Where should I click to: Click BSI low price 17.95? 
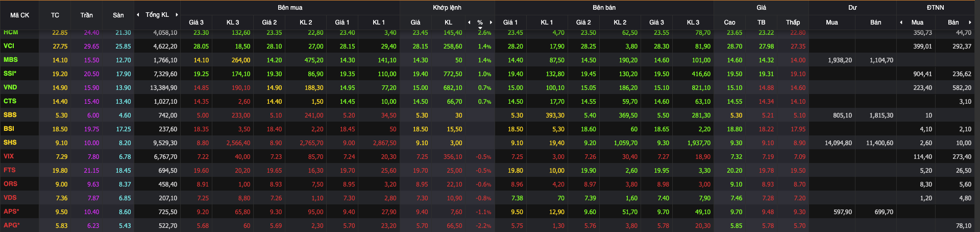[x=798, y=129]
